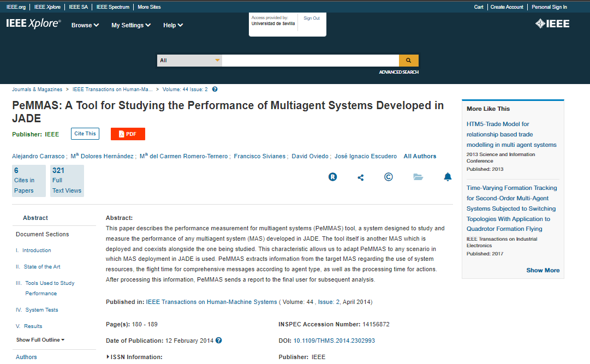Open the article PDF

point(128,134)
